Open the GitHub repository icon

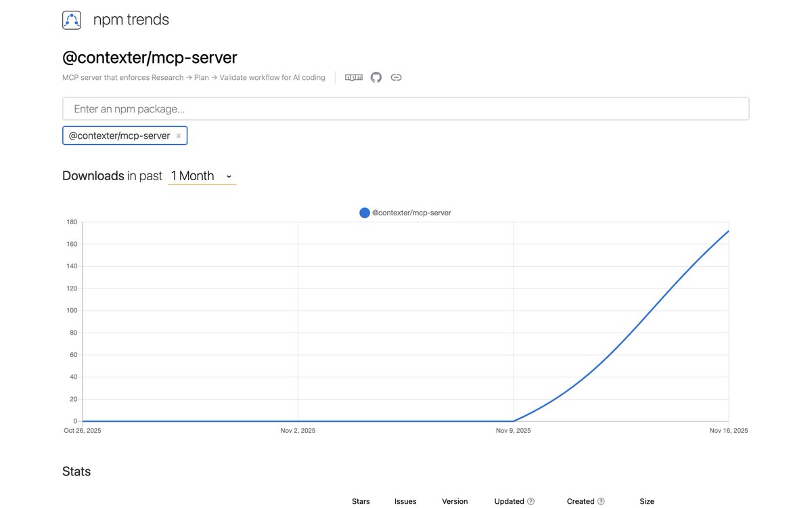tap(376, 77)
